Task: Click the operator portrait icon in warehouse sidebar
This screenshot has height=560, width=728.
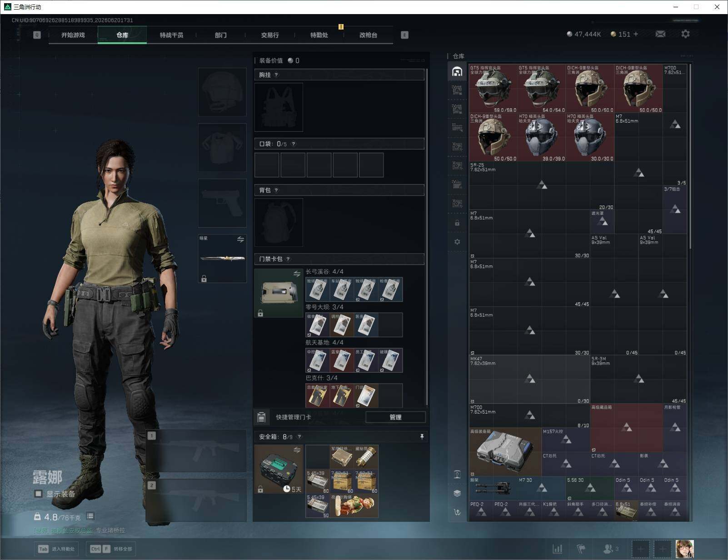Action: pyautogui.click(x=457, y=475)
